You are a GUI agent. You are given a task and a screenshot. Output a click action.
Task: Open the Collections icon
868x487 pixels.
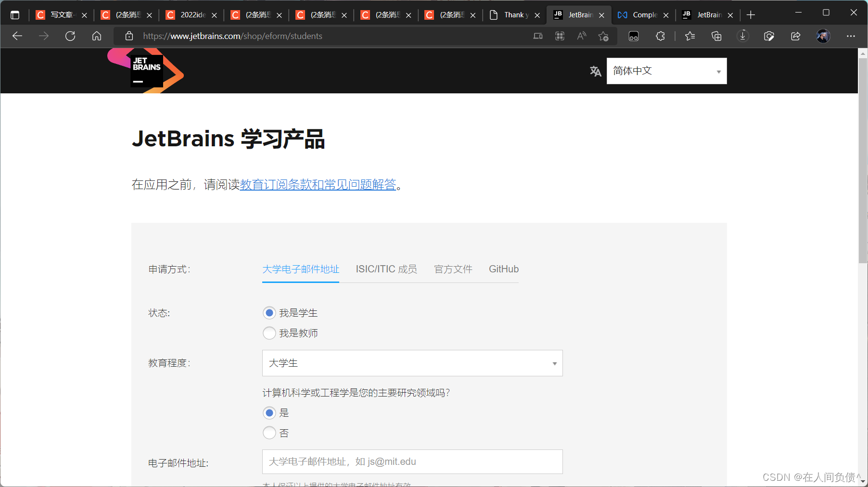[x=716, y=36]
